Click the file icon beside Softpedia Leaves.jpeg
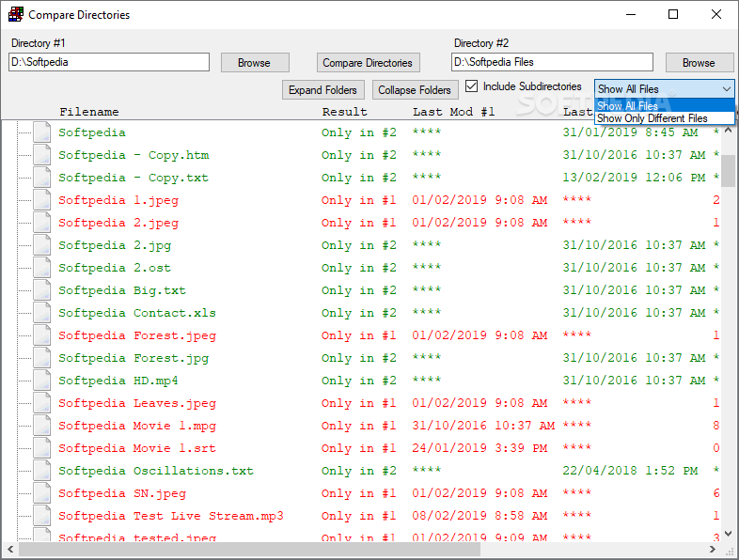The width and height of the screenshot is (739, 560). coord(42,403)
